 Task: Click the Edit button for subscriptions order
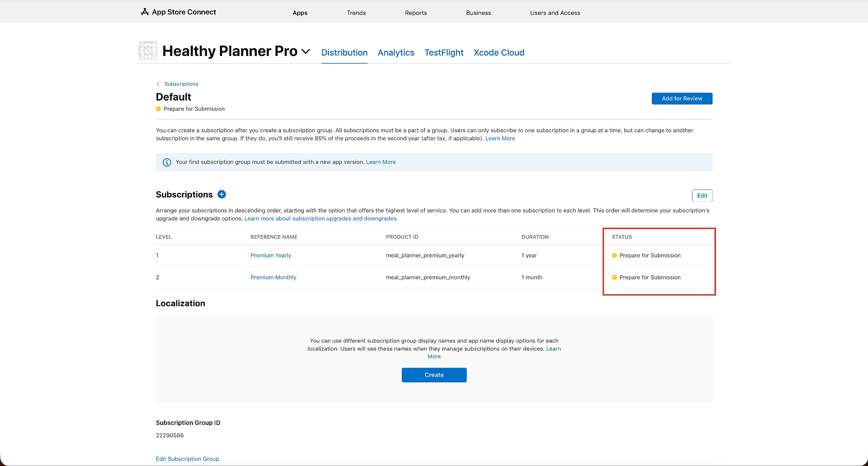(x=702, y=195)
